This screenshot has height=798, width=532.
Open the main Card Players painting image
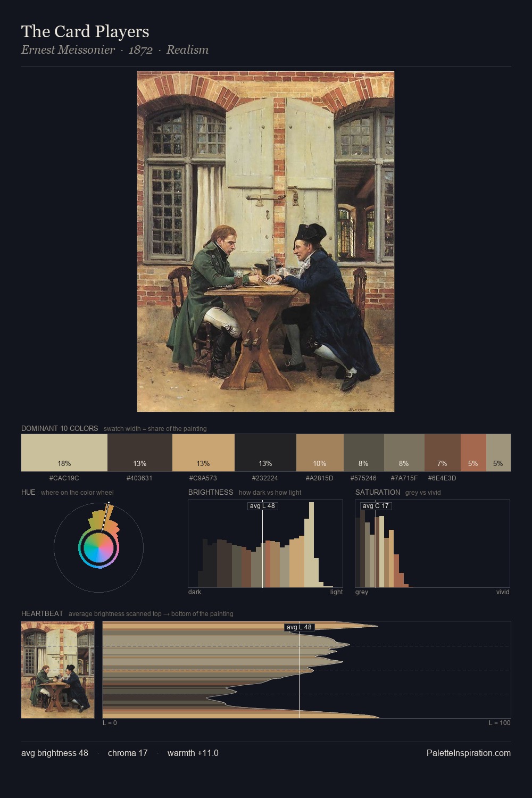point(265,242)
